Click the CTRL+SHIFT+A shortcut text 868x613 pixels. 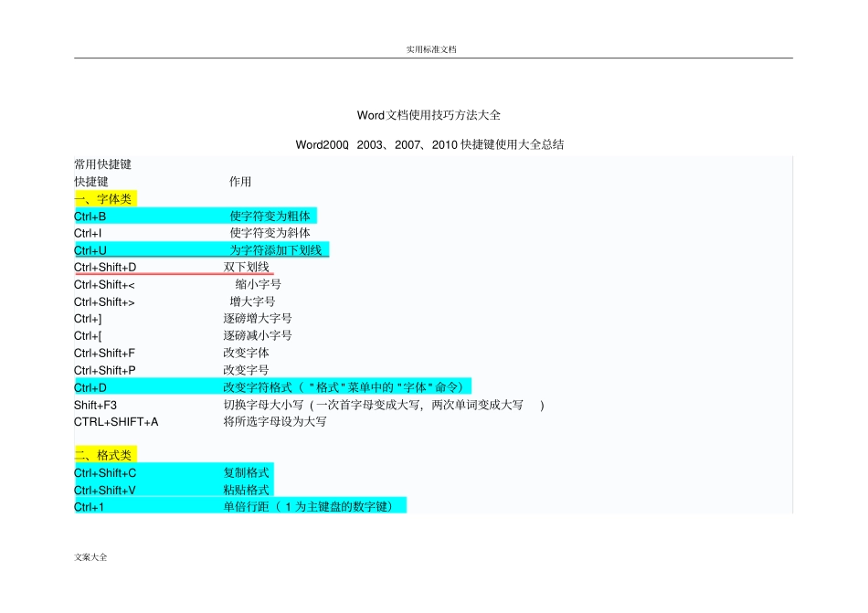tap(116, 422)
